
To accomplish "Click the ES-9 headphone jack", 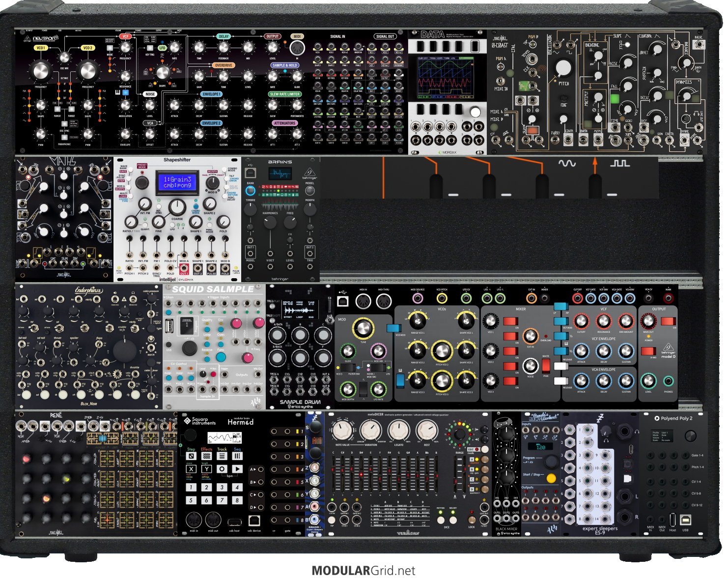I will (x=626, y=432).
